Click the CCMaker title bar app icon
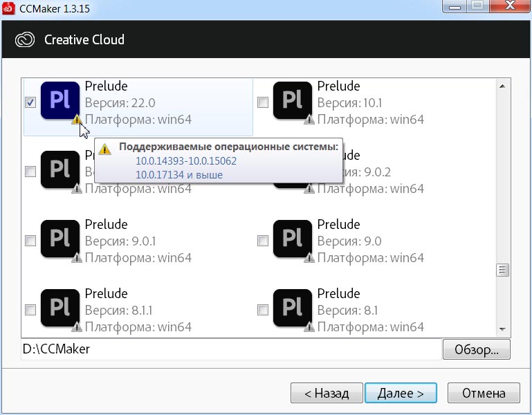 (x=8, y=8)
